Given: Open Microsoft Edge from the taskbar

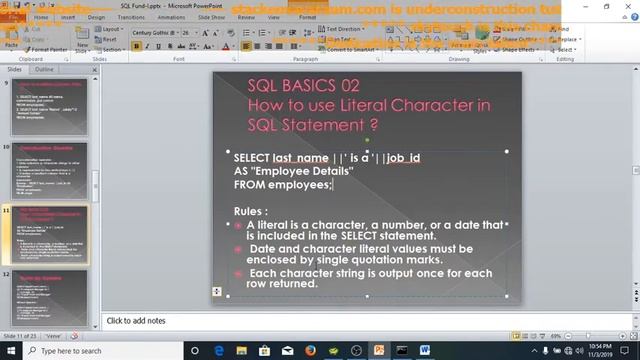Looking at the screenshot, I should (x=219, y=350).
